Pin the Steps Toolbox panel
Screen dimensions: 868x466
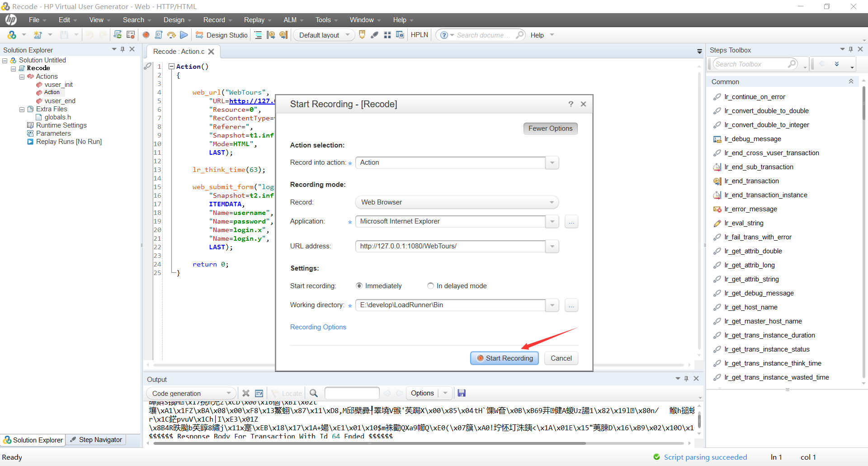(x=851, y=49)
